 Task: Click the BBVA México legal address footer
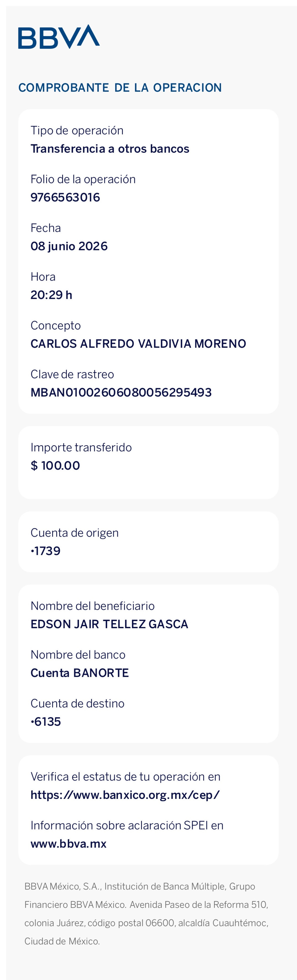146,913
